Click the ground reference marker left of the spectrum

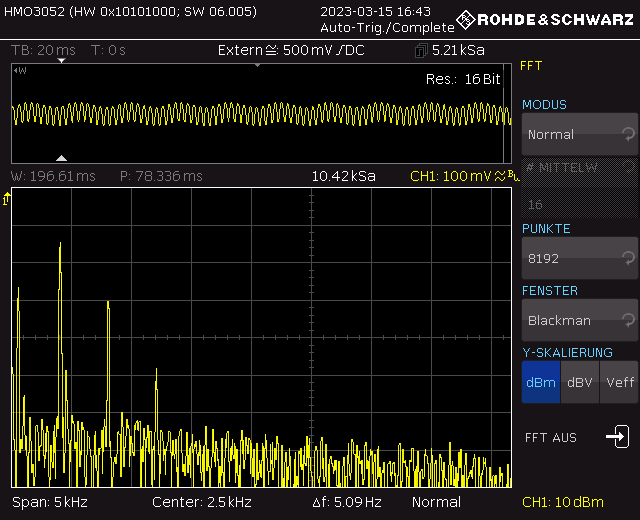click(7, 201)
